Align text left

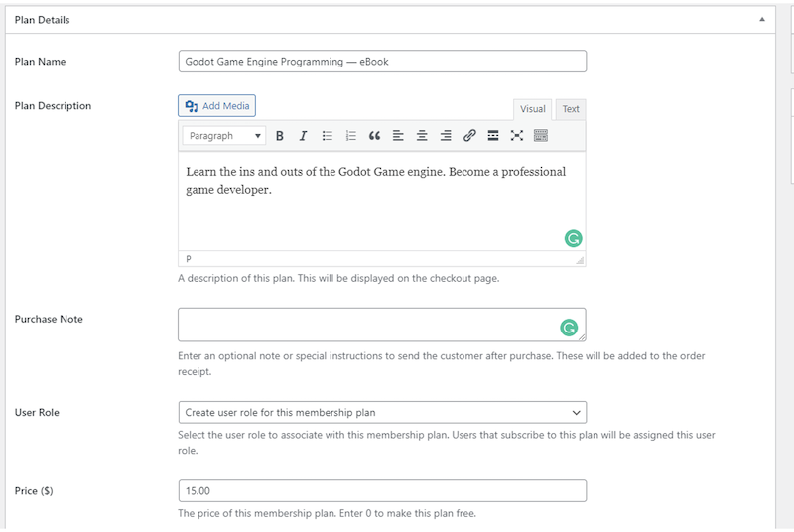[x=398, y=136]
